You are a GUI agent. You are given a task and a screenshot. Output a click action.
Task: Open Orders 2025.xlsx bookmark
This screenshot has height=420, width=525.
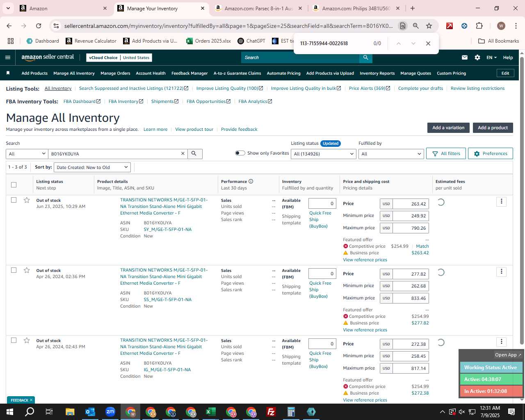point(208,41)
